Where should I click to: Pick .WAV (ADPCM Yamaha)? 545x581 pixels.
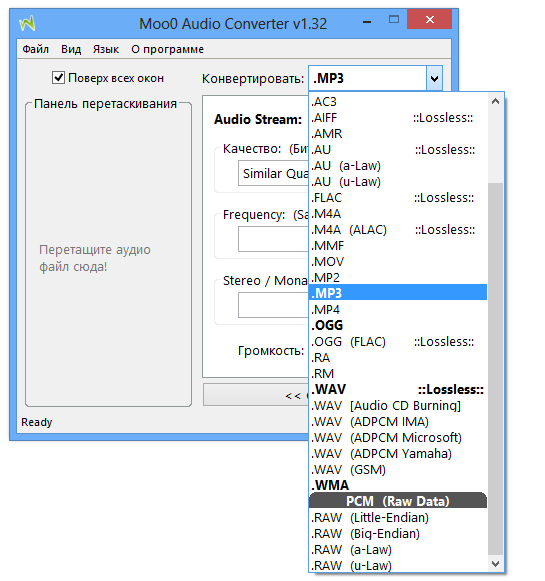398,454
